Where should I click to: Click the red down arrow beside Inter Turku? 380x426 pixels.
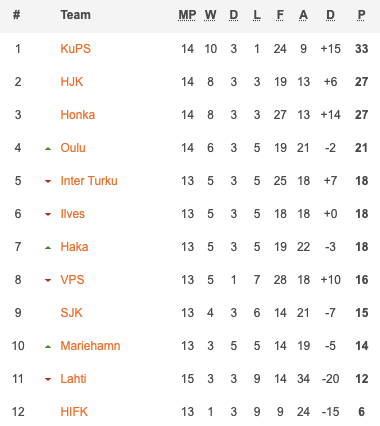coord(48,182)
